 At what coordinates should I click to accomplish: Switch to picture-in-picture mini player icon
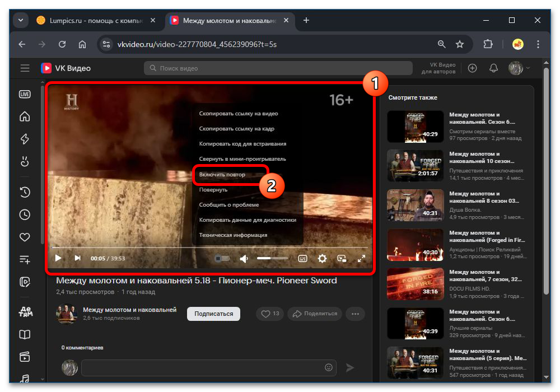click(342, 259)
